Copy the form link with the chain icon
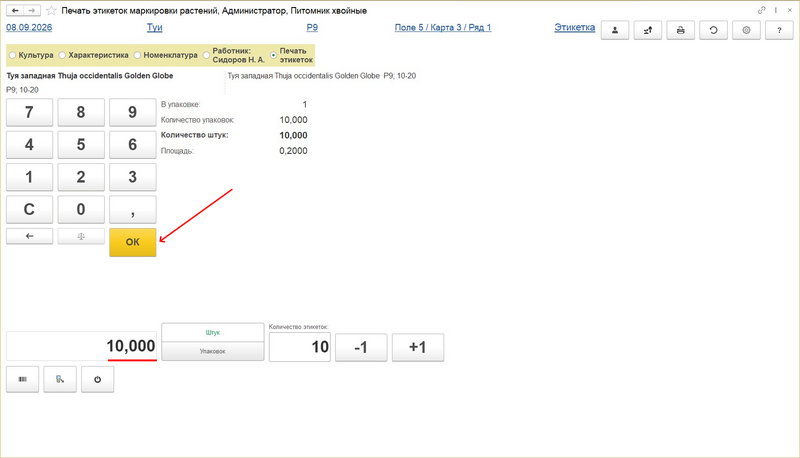Viewport: 800px width, 458px height. click(x=761, y=10)
